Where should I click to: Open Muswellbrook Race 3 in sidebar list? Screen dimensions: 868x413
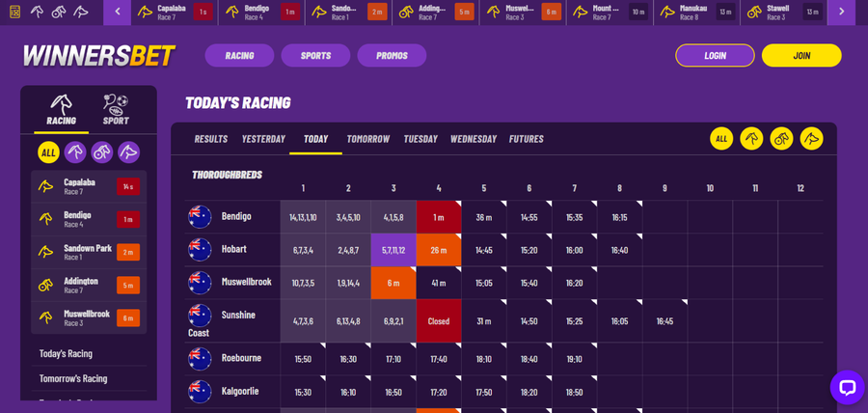pos(89,317)
